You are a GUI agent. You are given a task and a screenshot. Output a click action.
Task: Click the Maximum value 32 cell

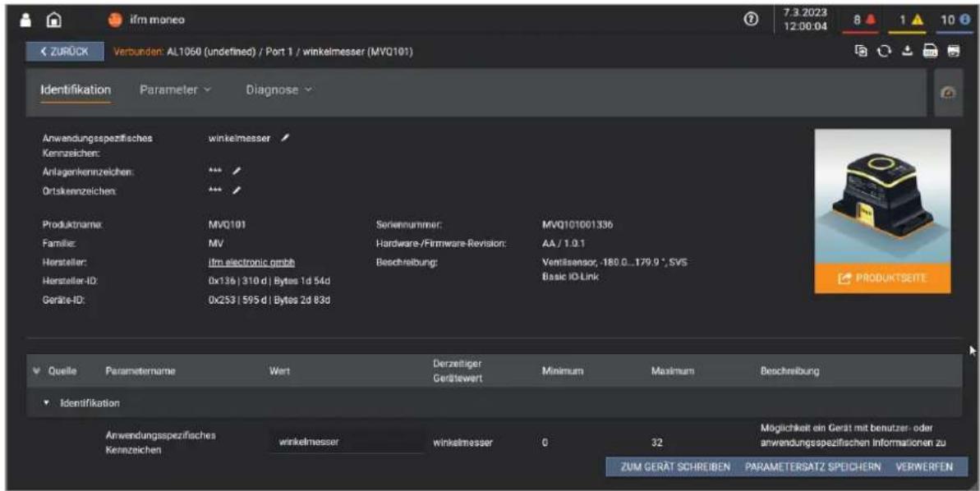click(x=656, y=443)
